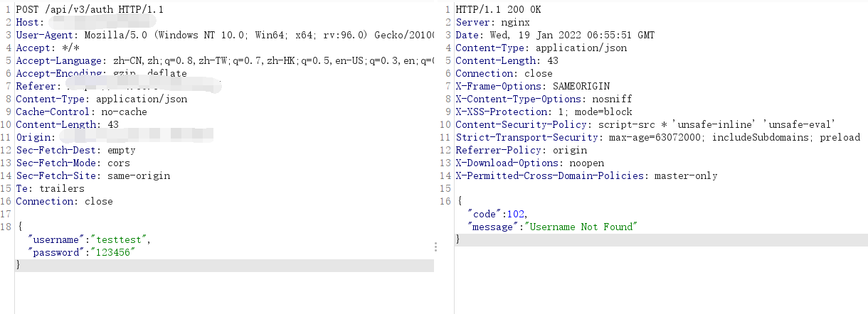Click the Te: trailers header line
Viewport: 868px width, 314px height.
coord(51,189)
